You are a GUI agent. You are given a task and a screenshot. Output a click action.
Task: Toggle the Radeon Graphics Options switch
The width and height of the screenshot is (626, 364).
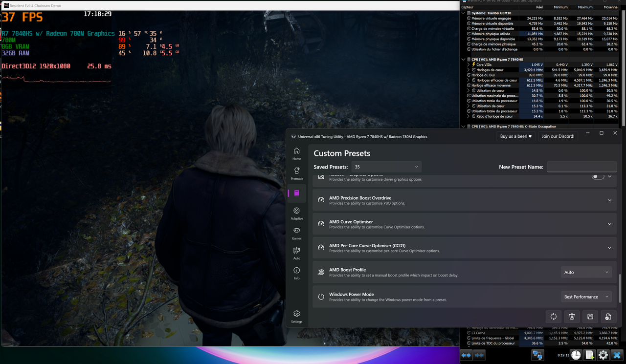click(x=598, y=176)
